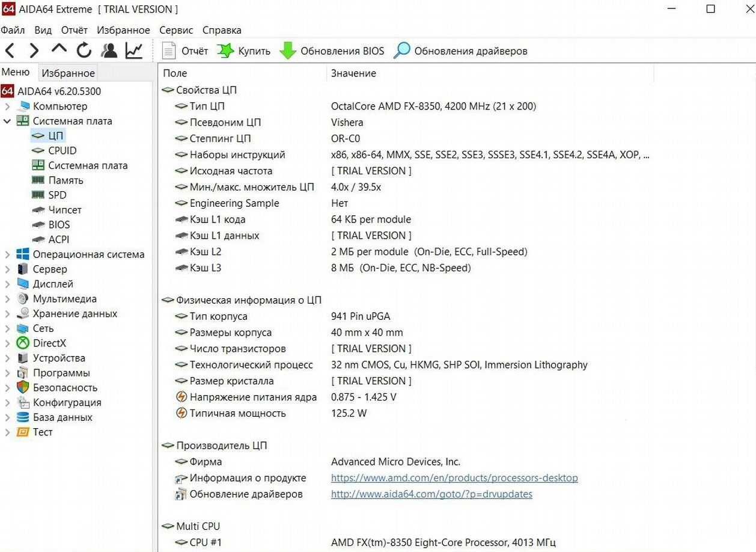Expand the Хранение данных node

[7, 314]
